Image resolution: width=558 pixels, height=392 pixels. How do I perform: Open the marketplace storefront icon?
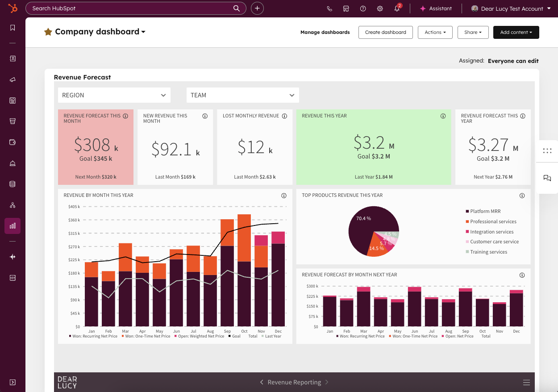tap(346, 8)
